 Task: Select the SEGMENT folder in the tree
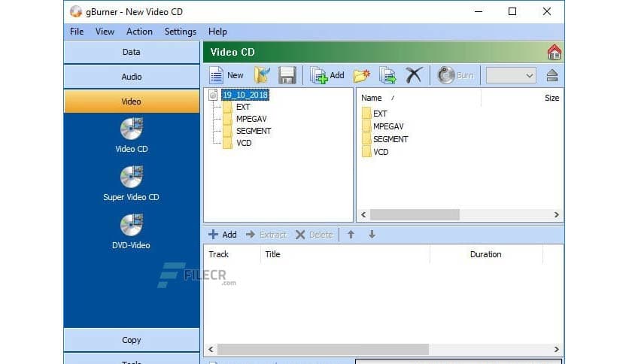[x=254, y=131]
